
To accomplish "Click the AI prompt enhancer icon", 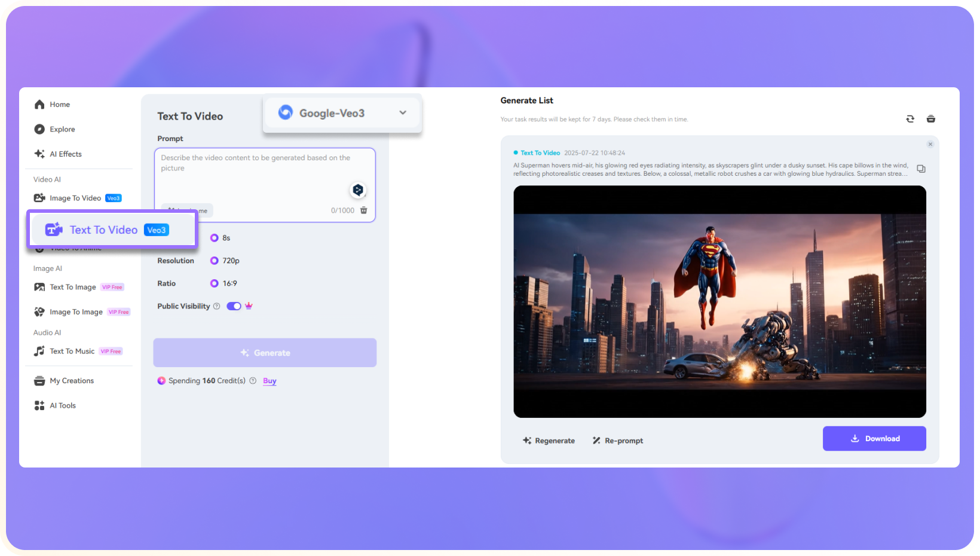I will (358, 190).
